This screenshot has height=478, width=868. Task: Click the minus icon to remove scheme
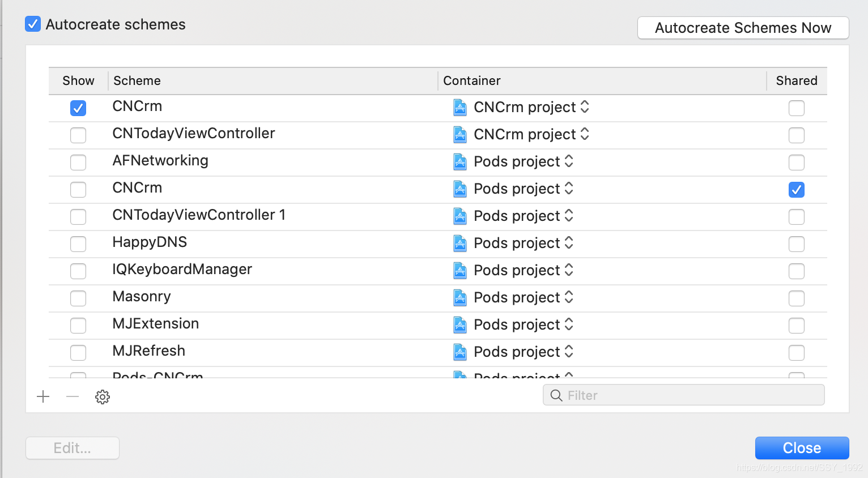pos(73,396)
